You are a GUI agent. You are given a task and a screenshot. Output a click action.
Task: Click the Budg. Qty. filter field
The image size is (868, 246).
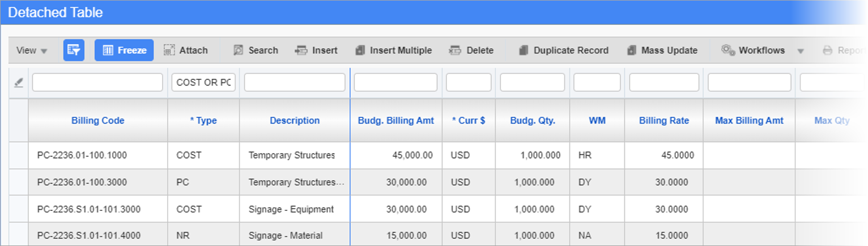point(533,83)
